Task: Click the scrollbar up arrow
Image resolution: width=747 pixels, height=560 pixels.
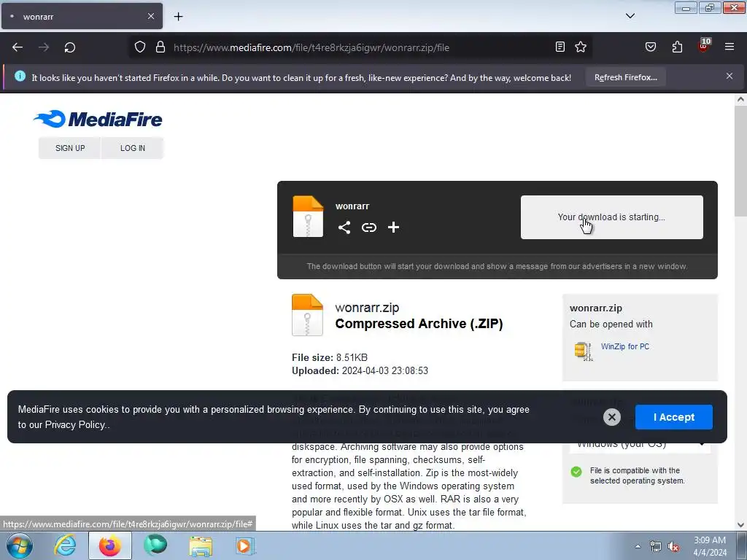Action: click(741, 99)
